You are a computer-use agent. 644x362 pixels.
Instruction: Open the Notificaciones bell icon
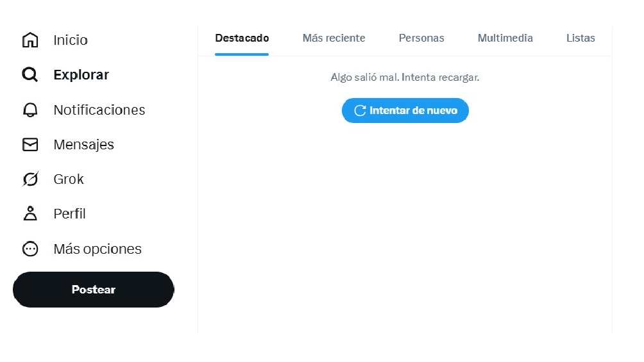[x=30, y=110]
